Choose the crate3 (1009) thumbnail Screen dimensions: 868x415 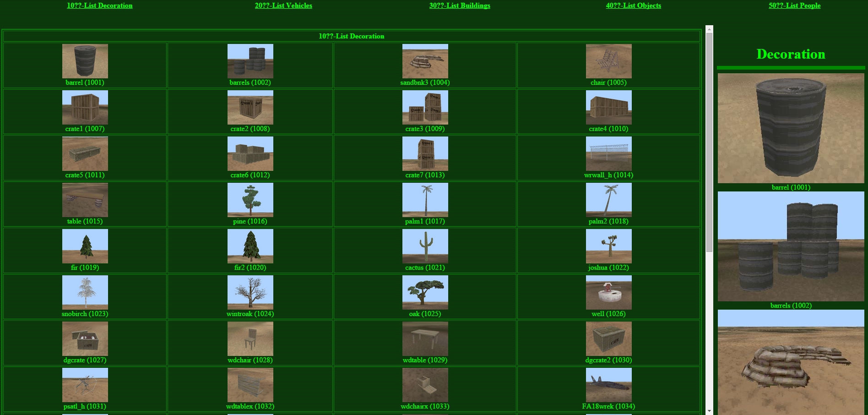tap(425, 107)
